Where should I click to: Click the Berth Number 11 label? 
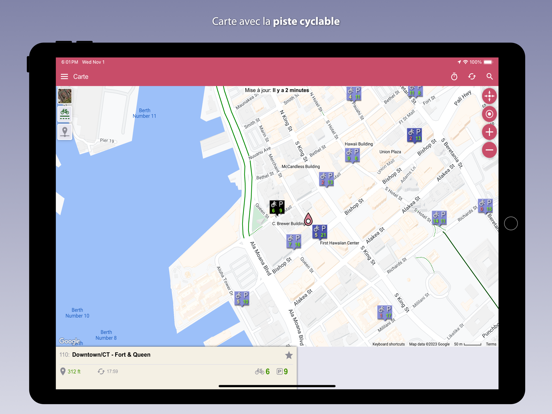coord(144,113)
